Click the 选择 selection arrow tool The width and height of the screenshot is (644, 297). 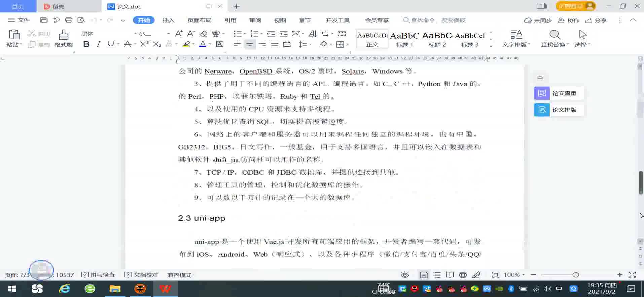(x=582, y=39)
